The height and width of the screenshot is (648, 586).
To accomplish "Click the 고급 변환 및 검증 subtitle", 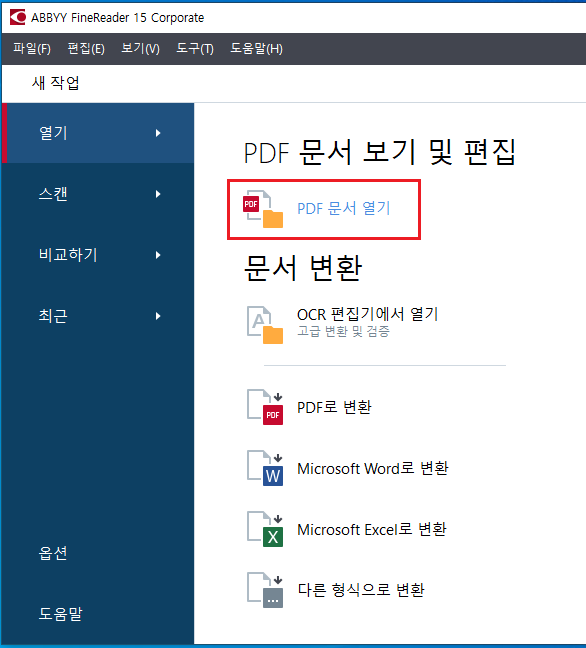I will pos(343,331).
